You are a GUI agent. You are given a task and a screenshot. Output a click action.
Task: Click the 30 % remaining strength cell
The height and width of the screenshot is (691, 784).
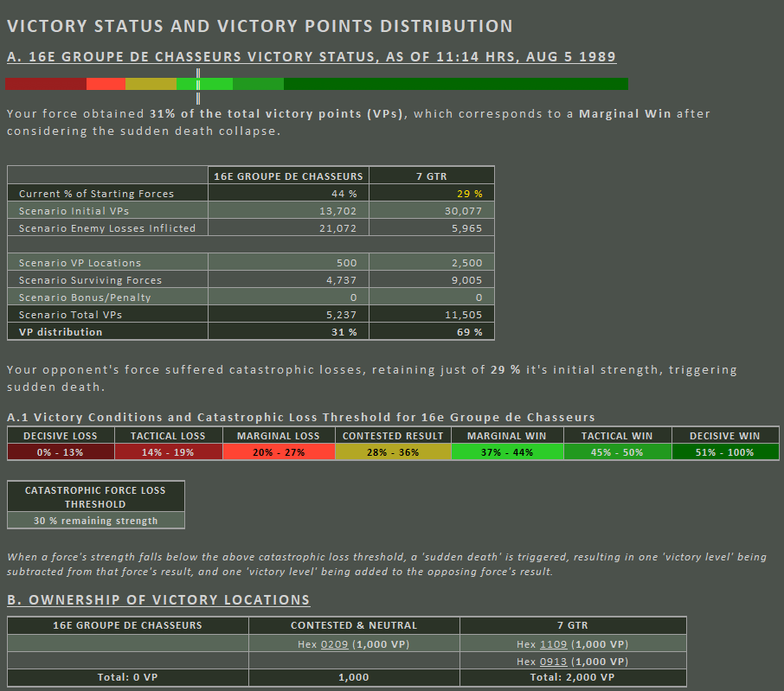point(95,521)
